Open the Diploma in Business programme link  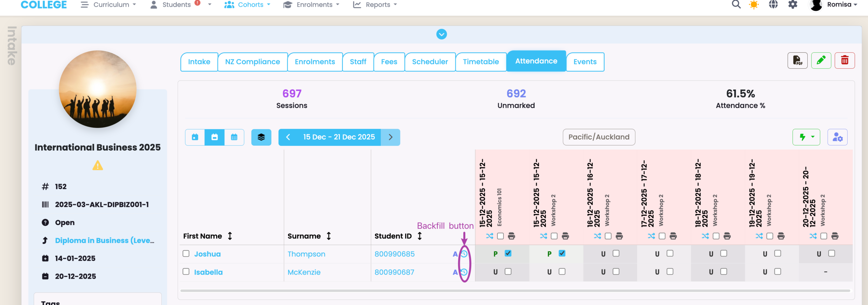coord(104,240)
